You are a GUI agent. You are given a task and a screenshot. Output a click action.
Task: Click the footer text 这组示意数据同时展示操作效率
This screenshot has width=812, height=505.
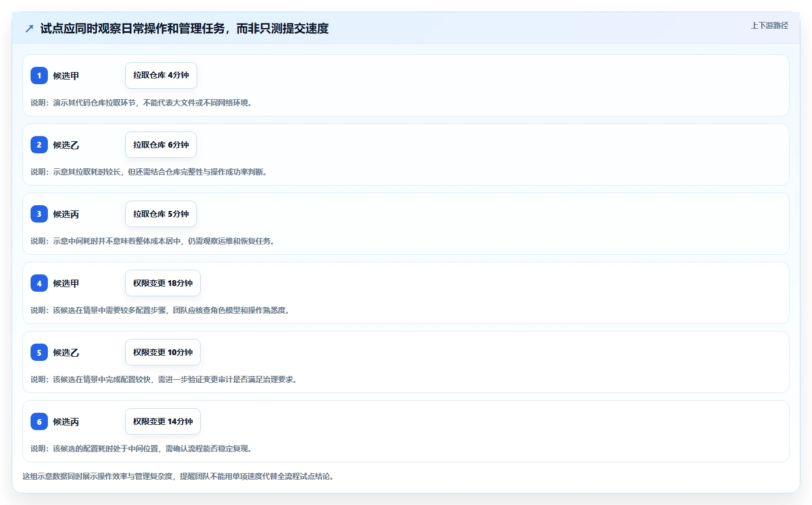179,476
